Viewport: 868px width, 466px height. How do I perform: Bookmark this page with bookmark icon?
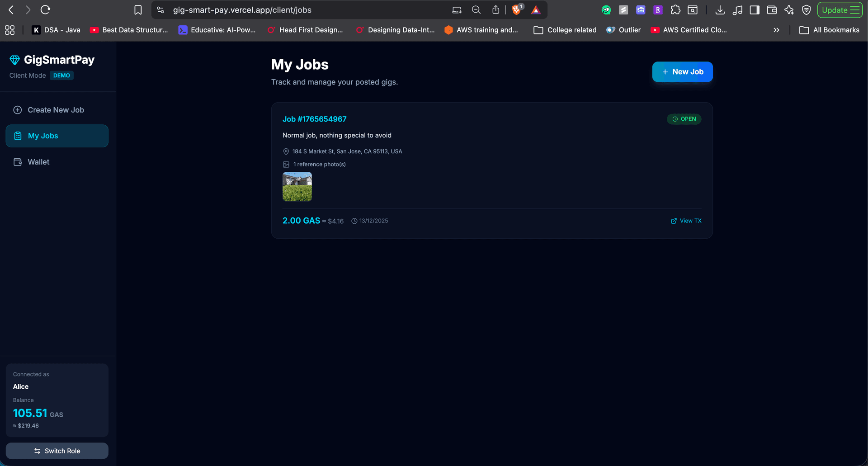pos(138,10)
